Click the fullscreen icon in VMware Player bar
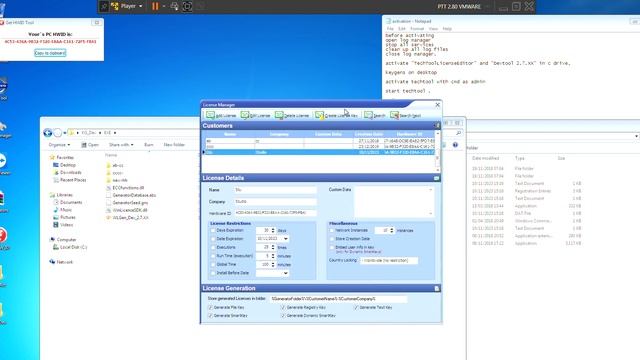Image resolution: width=640 pixels, height=360 pixels. pyautogui.click(x=187, y=6)
